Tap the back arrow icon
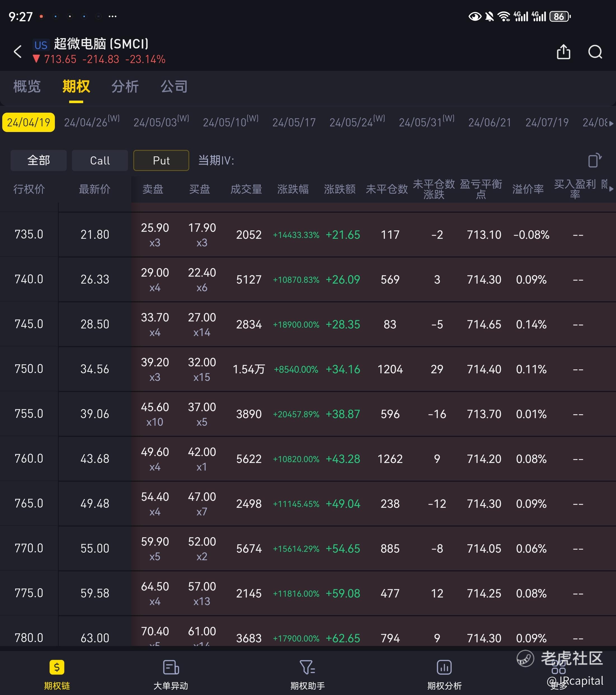Image resolution: width=616 pixels, height=695 pixels. (x=18, y=52)
